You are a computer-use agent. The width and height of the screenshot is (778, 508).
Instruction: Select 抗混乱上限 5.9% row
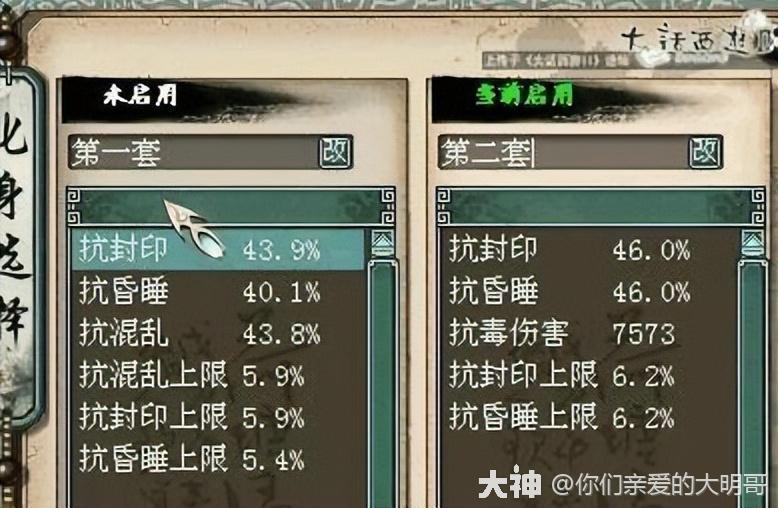click(218, 375)
